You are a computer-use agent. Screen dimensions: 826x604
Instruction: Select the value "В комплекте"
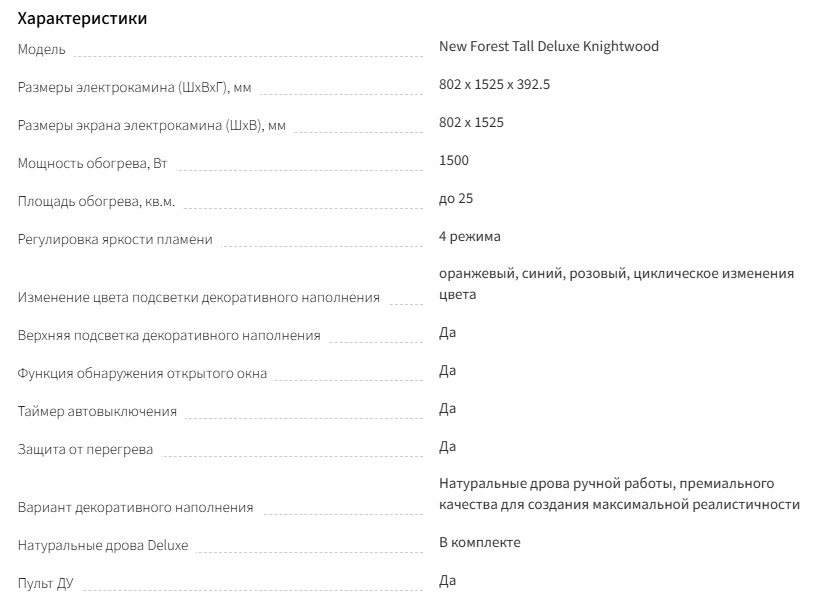pos(480,542)
